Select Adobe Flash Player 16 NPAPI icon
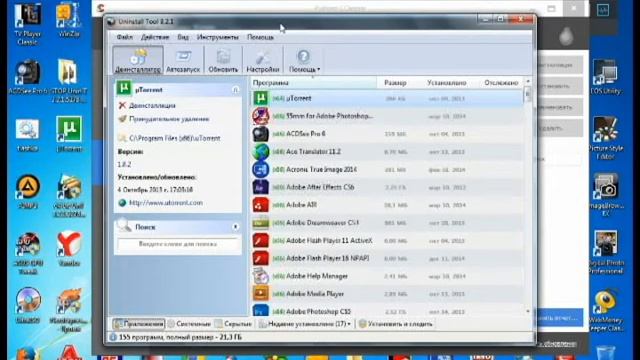Image resolution: width=640 pixels, height=360 pixels. tap(260, 258)
